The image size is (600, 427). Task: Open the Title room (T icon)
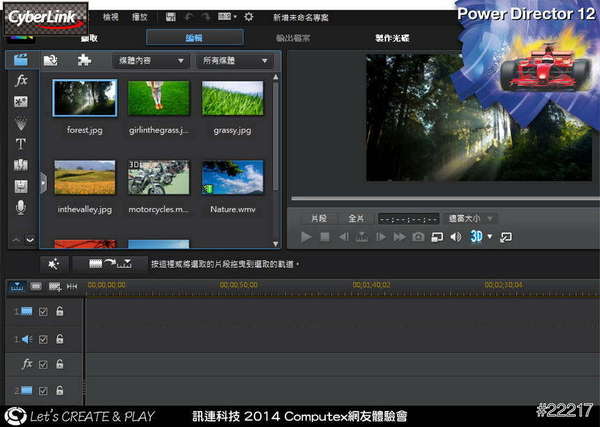(21, 143)
